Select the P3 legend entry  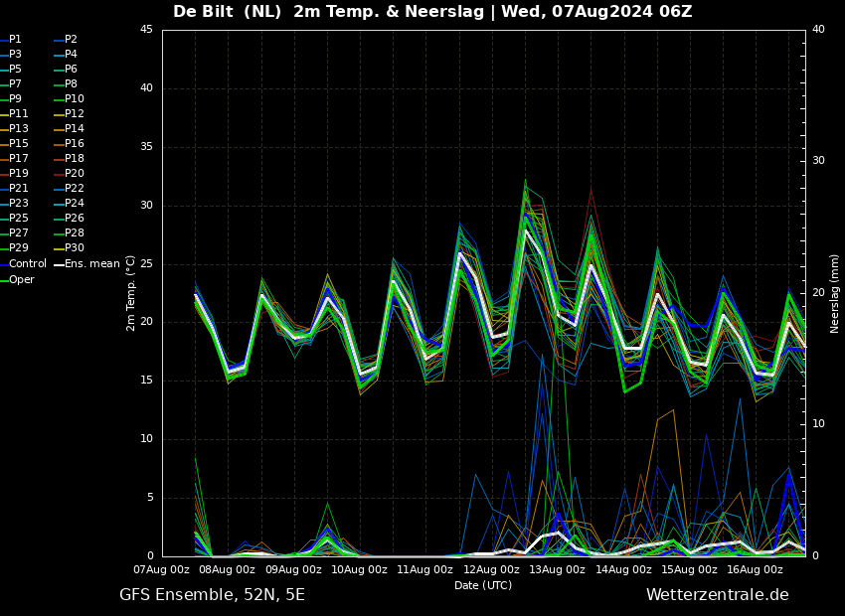pos(15,55)
